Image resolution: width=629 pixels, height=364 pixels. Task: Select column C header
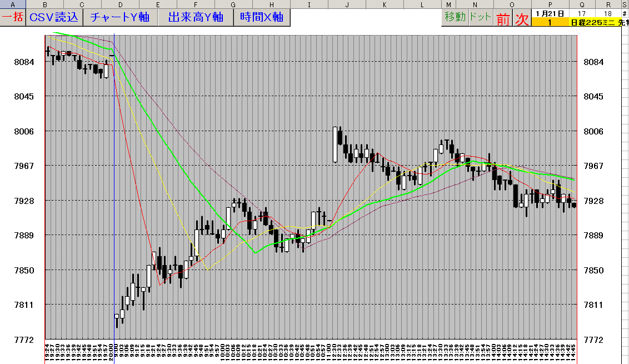pos(82,4)
